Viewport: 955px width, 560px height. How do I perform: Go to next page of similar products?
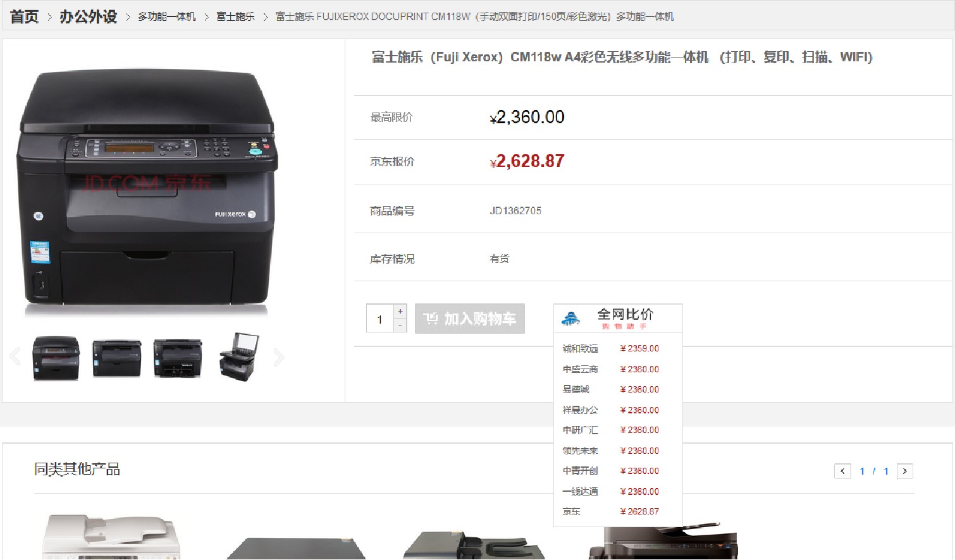tap(904, 471)
